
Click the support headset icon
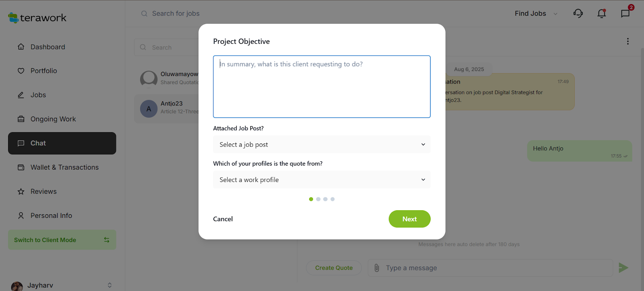(578, 14)
